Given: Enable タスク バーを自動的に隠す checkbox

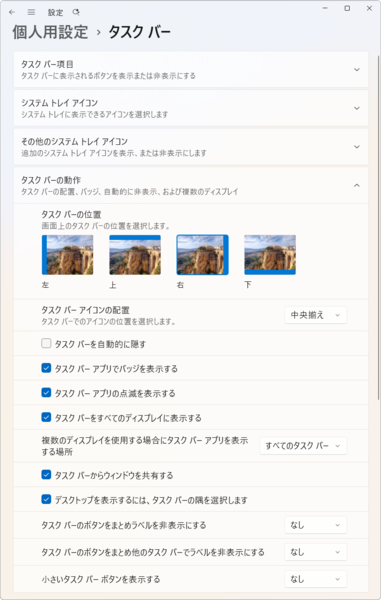Looking at the screenshot, I should point(46,344).
